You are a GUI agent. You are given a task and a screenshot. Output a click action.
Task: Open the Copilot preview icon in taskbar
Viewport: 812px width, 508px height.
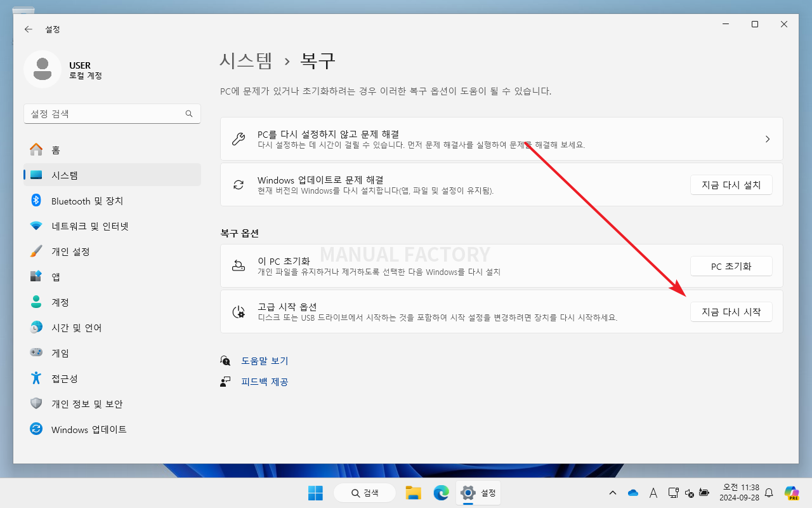(x=791, y=493)
